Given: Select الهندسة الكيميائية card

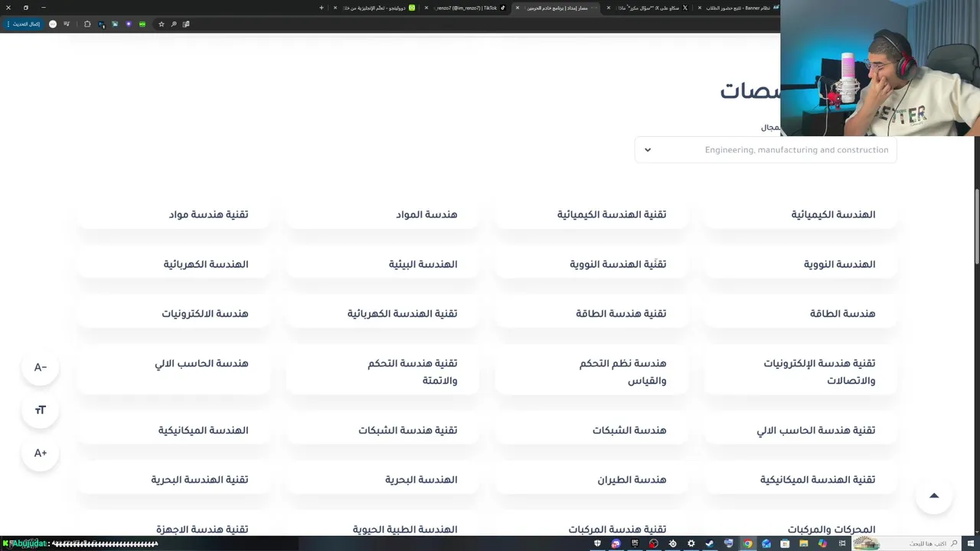Looking at the screenshot, I should 800,214.
